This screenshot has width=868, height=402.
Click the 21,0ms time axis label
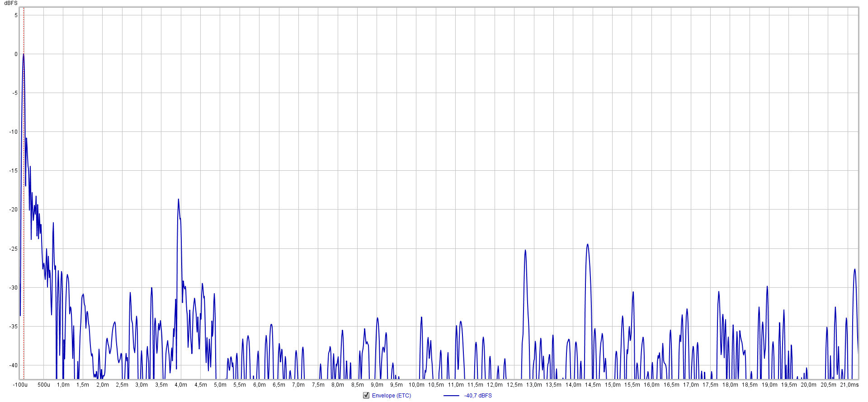click(849, 385)
